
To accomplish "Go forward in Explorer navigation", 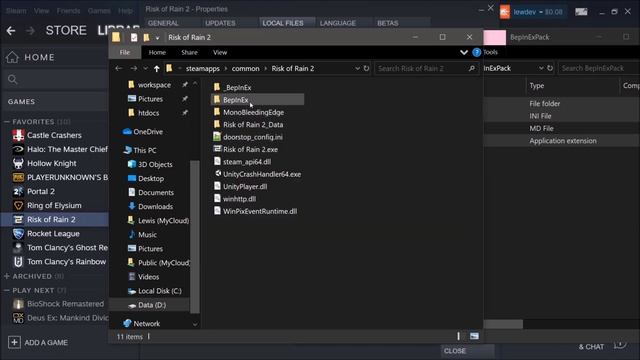I will pos(133,69).
